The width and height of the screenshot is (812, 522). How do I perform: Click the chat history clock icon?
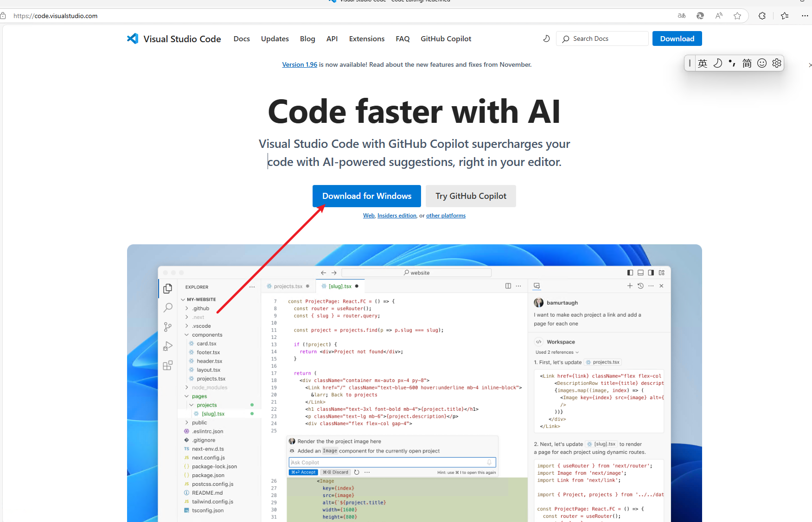pos(640,286)
